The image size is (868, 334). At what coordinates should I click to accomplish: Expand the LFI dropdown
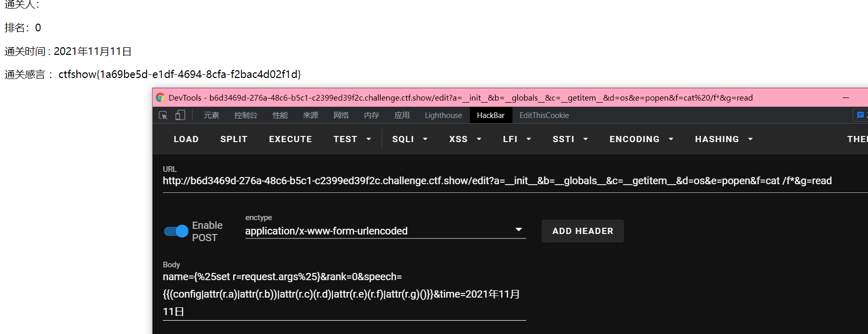tap(517, 139)
